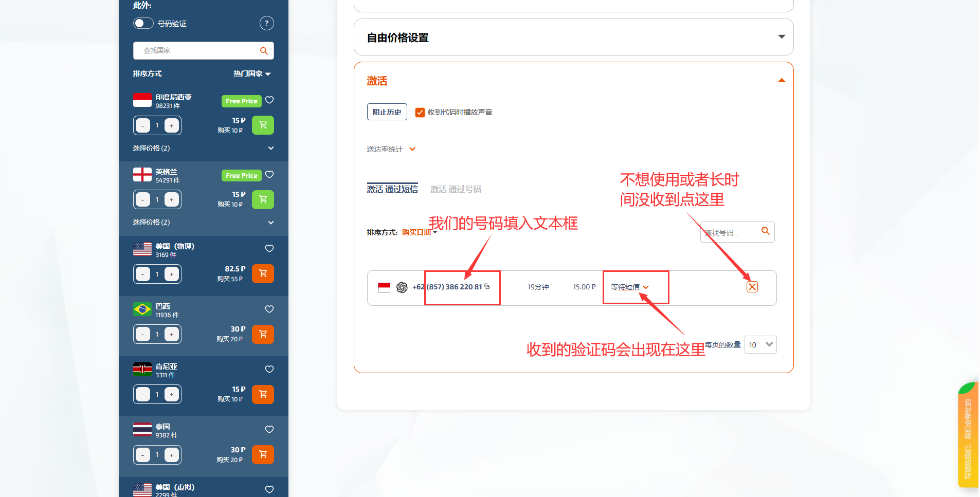
Task: Add 巴西 number to cart
Action: coord(263,334)
